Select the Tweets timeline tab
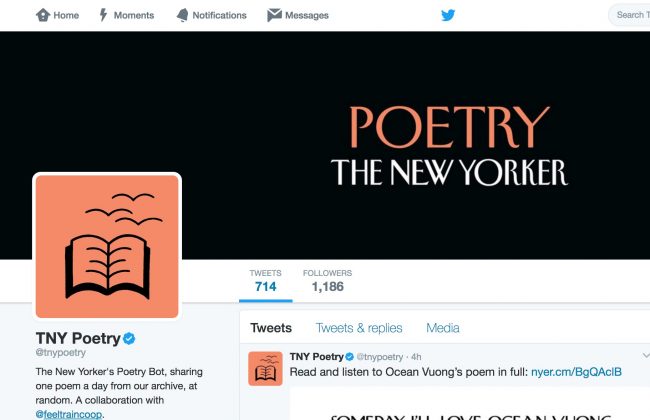This screenshot has height=420, width=650. click(271, 328)
